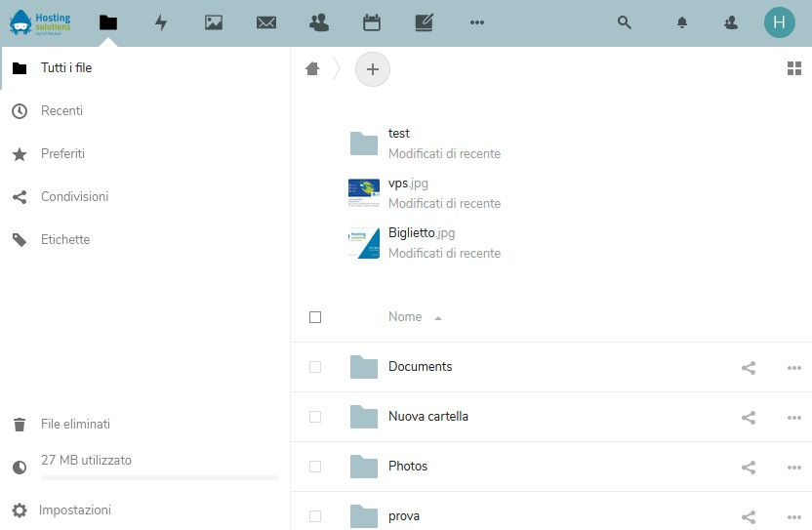
Task: Check the Nuova cartella folder checkbox
Action: 314,417
